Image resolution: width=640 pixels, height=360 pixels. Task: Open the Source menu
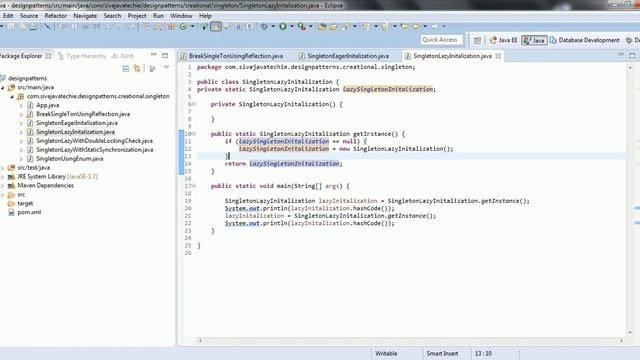point(29,16)
